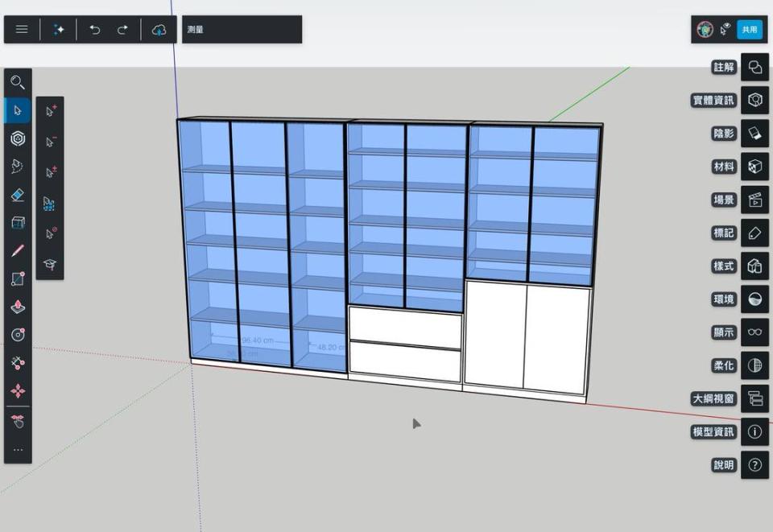
Task: Open the 說明 help panel
Action: tap(754, 464)
